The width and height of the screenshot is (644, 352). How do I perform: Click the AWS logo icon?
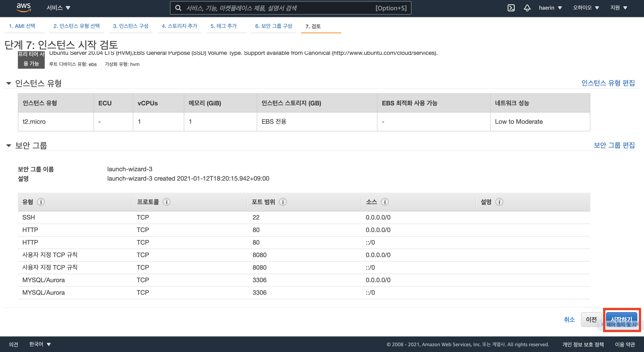tap(23, 8)
